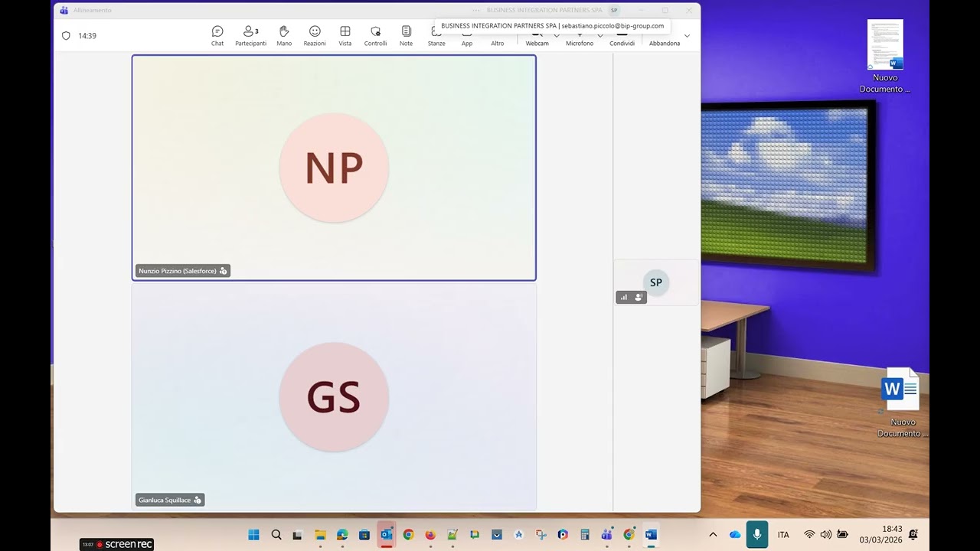Open the Altro more-actions menu
The width and height of the screenshot is (980, 551).
pos(498,41)
